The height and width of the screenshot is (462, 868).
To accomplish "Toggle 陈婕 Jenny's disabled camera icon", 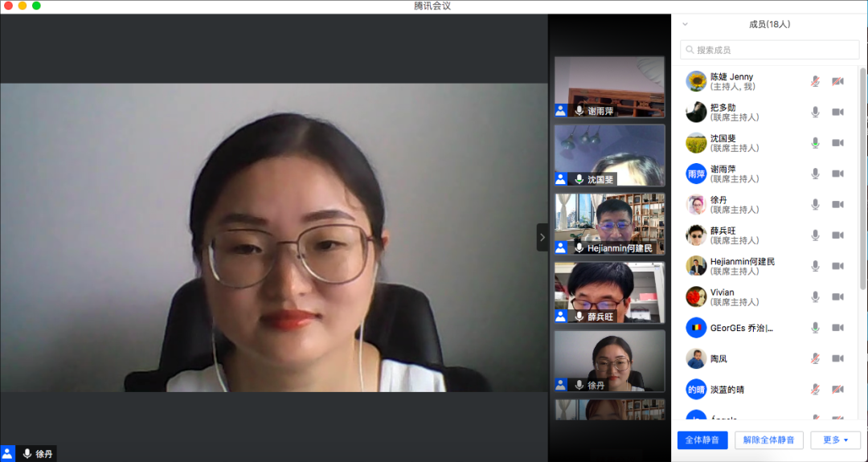I will [837, 81].
